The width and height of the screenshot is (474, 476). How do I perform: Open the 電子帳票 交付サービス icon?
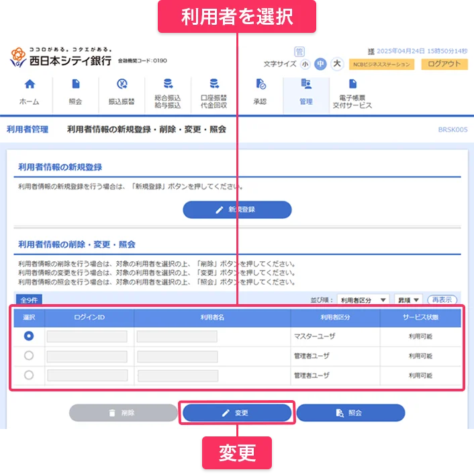coord(352,84)
